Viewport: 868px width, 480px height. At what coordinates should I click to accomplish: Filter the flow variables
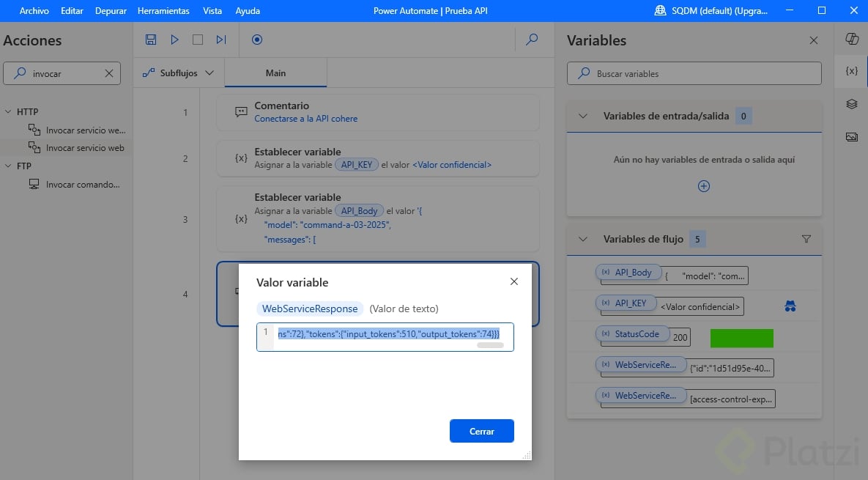[x=806, y=239]
